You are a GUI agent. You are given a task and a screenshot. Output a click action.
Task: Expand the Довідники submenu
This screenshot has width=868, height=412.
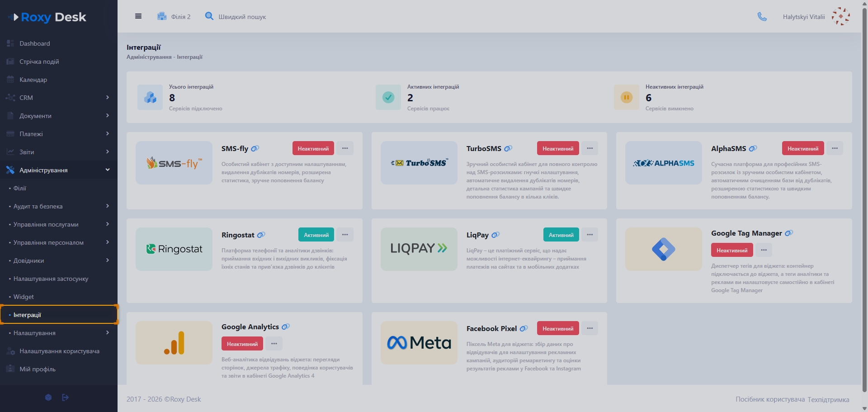click(x=59, y=260)
